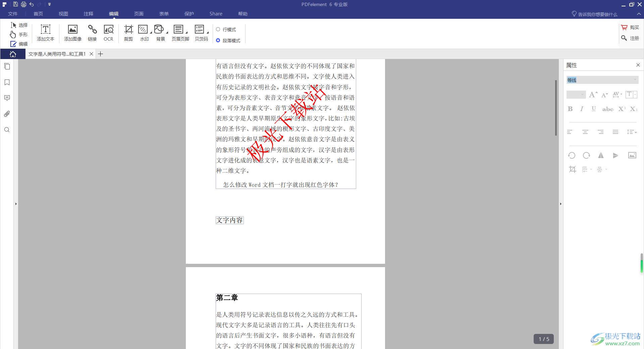The height and width of the screenshot is (349, 644).
Task: Activate the 编辑 (Edit) tool in the ribbon
Action: (19, 44)
